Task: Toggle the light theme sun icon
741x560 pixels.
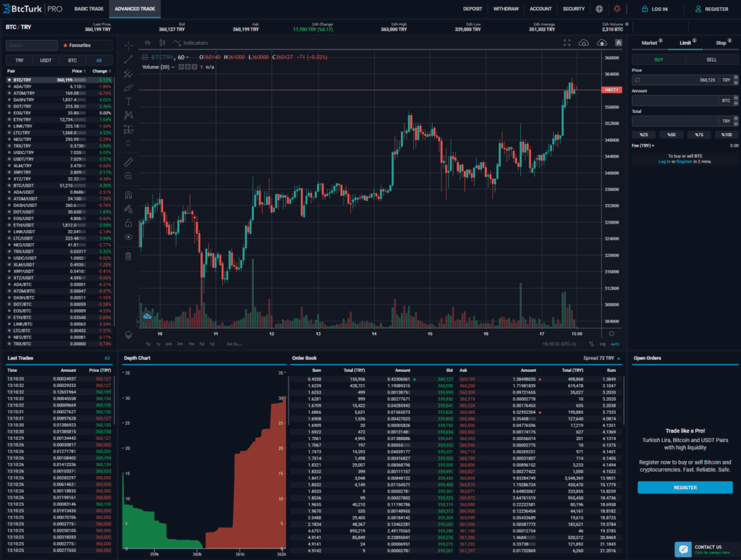Action: click(x=617, y=9)
